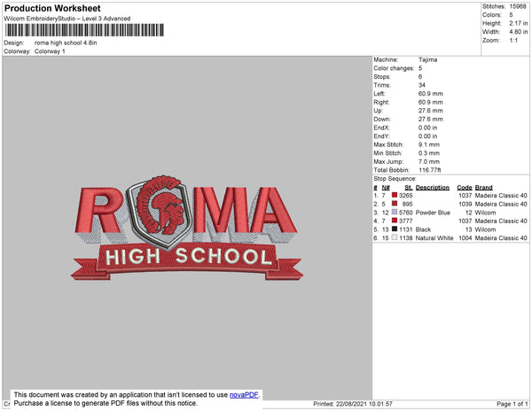The height and width of the screenshot is (411, 532).
Task: Click the Left value 60.9 mm
Action: [x=431, y=94]
